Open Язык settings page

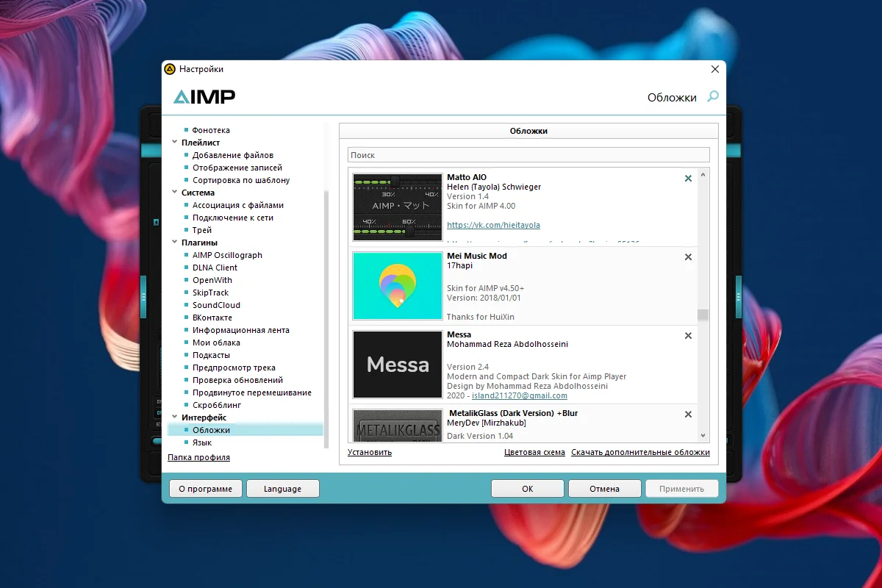[202, 442]
